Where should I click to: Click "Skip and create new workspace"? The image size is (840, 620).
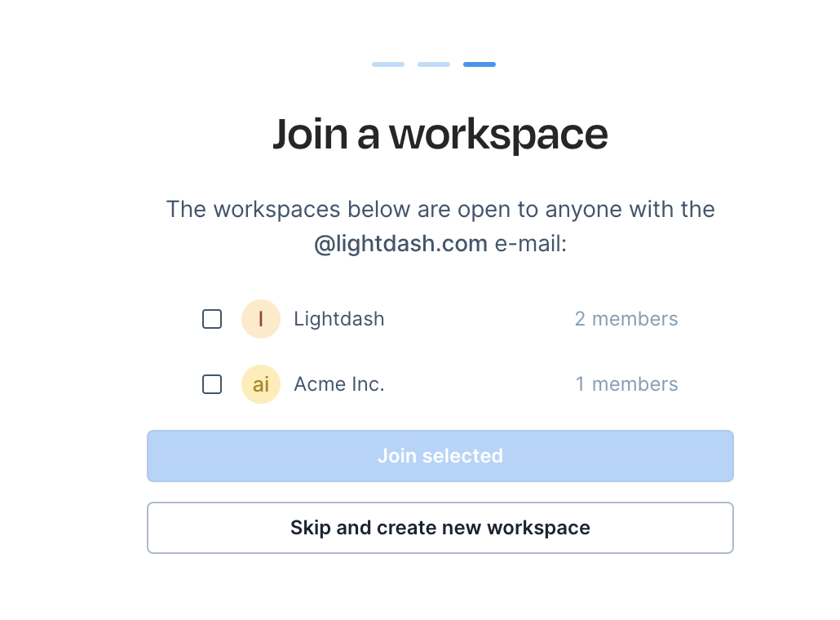coord(440,528)
